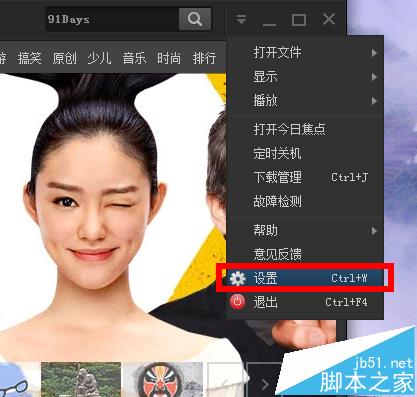Choose 意见反馈 menu entry
Image resolution: width=417 pixels, height=397 pixels.
[305, 254]
